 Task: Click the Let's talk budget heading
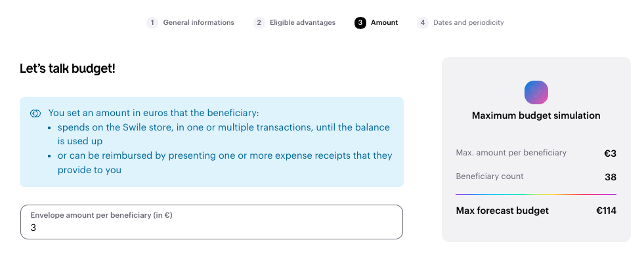(x=68, y=68)
